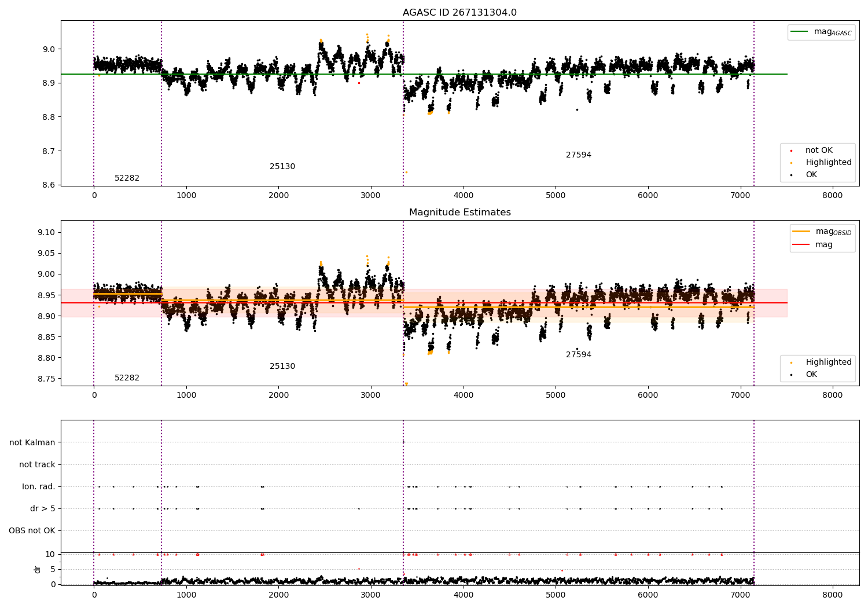Click the 8.80 tick on middle plot y-axis
This screenshot has width=868, height=608.
click(45, 358)
